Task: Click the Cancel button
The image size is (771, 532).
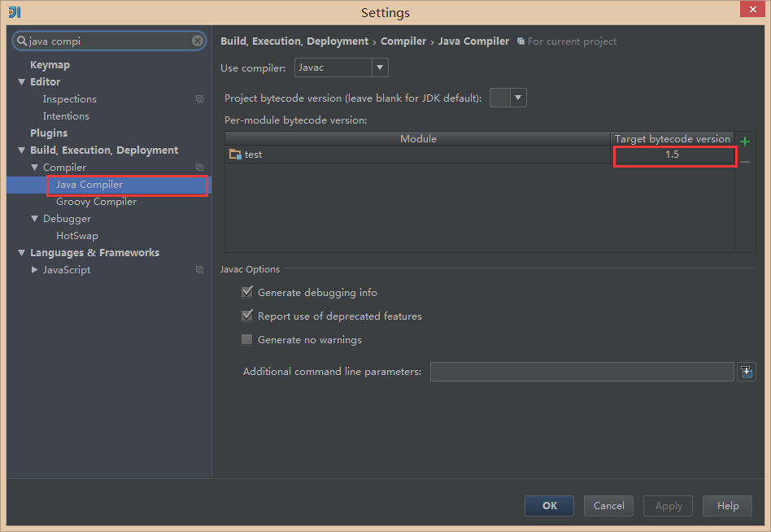Action: pos(608,505)
